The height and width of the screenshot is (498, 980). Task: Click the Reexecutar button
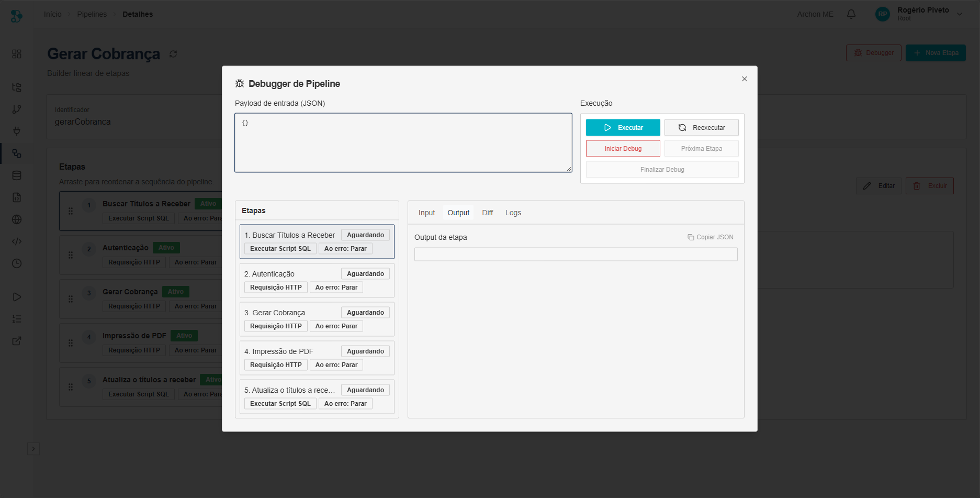701,128
